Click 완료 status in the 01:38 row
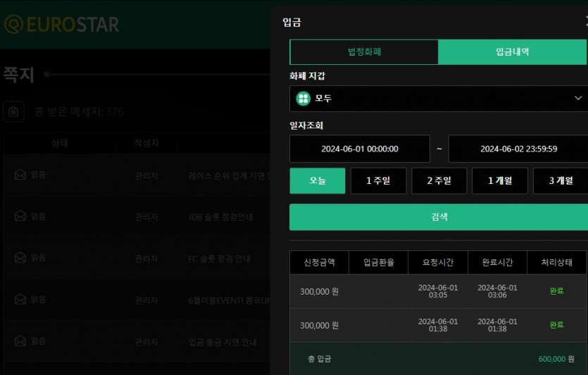Image resolution: width=588 pixels, height=375 pixels. click(x=556, y=325)
